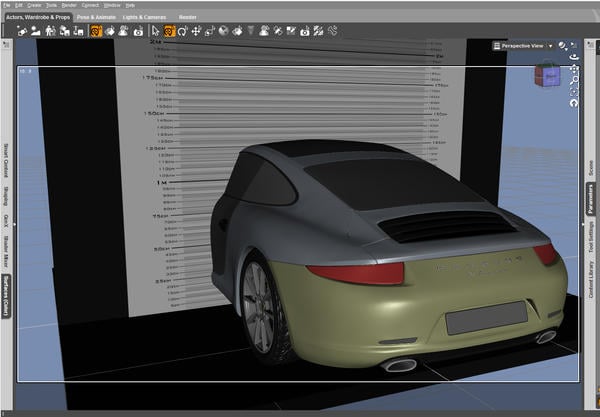600x417 pixels.
Task: Open the draw style sphere dropdown
Action: tap(562, 46)
